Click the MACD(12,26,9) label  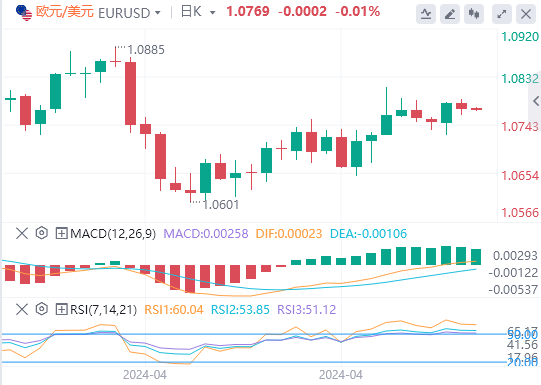point(113,234)
